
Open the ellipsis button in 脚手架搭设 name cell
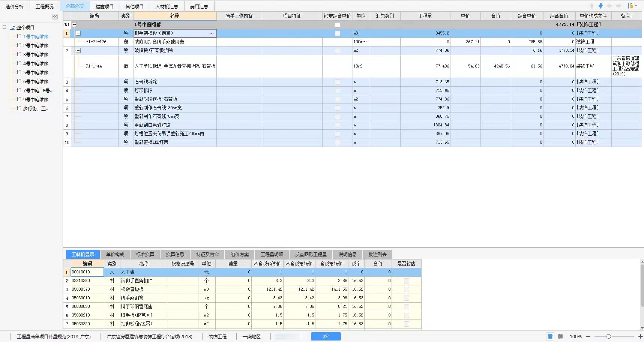212,33
